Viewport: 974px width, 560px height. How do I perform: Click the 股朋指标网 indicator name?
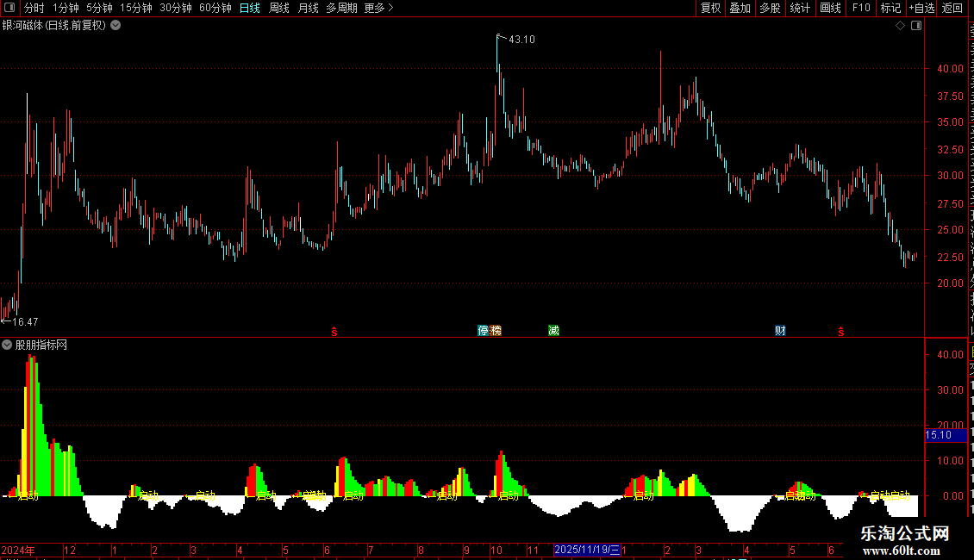[x=41, y=345]
